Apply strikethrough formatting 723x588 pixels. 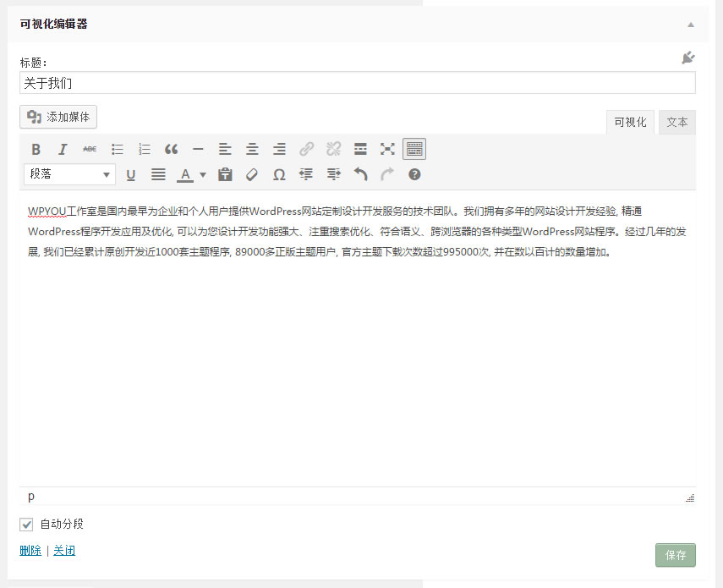(x=90, y=149)
